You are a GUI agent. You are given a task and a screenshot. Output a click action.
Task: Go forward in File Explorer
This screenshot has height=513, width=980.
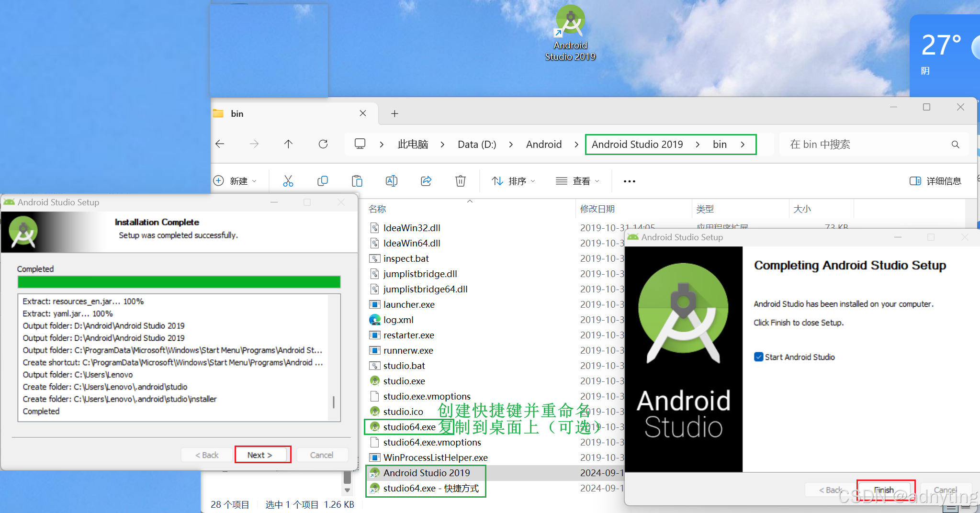pos(254,144)
